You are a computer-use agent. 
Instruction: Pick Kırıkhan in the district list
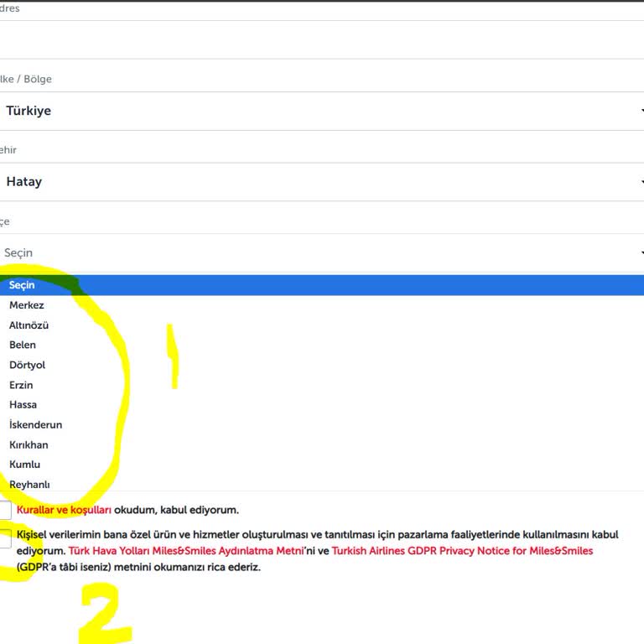coord(322,445)
